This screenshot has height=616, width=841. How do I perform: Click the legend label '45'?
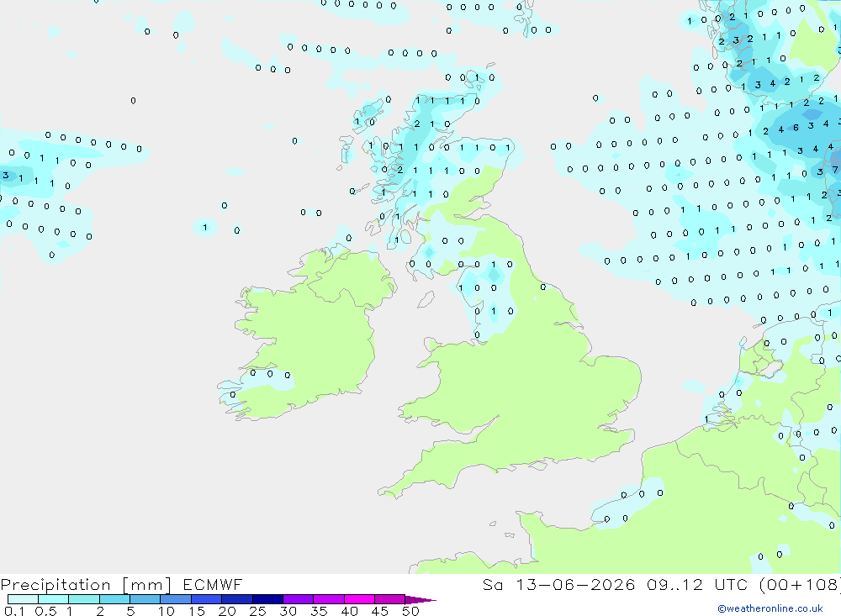click(380, 611)
